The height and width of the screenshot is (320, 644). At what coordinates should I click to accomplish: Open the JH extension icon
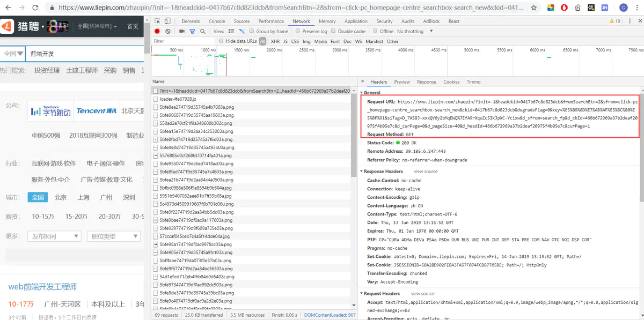coord(605,8)
